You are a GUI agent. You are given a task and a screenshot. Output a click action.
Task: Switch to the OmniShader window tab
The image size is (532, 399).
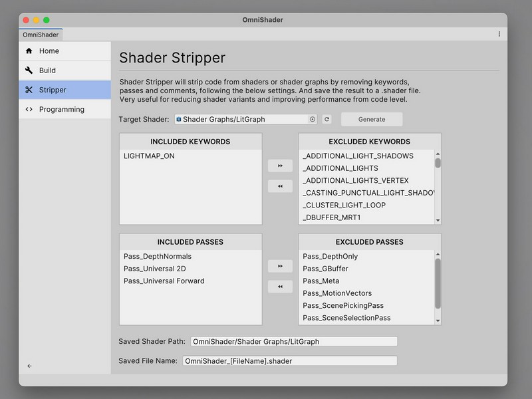tap(41, 35)
